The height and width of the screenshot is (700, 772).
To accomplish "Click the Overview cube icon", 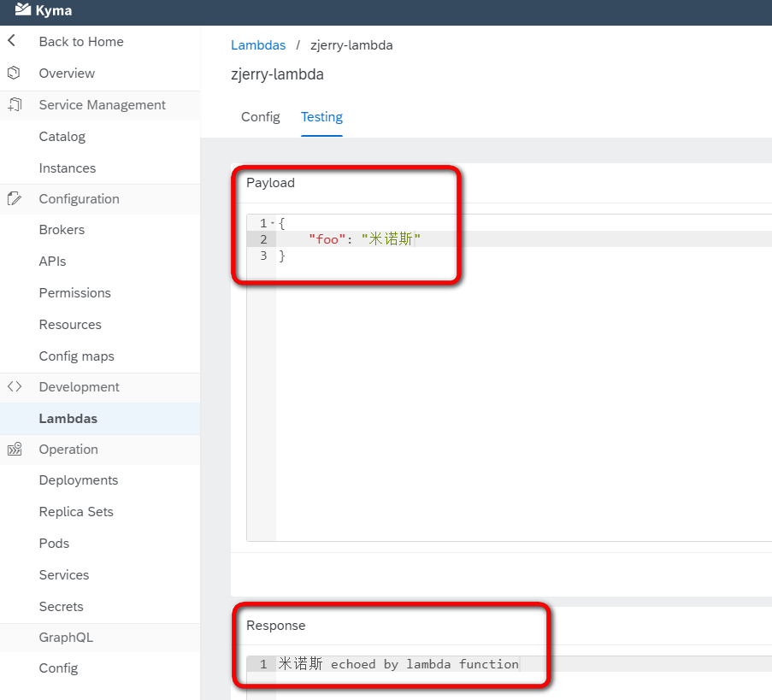I will pos(14,73).
